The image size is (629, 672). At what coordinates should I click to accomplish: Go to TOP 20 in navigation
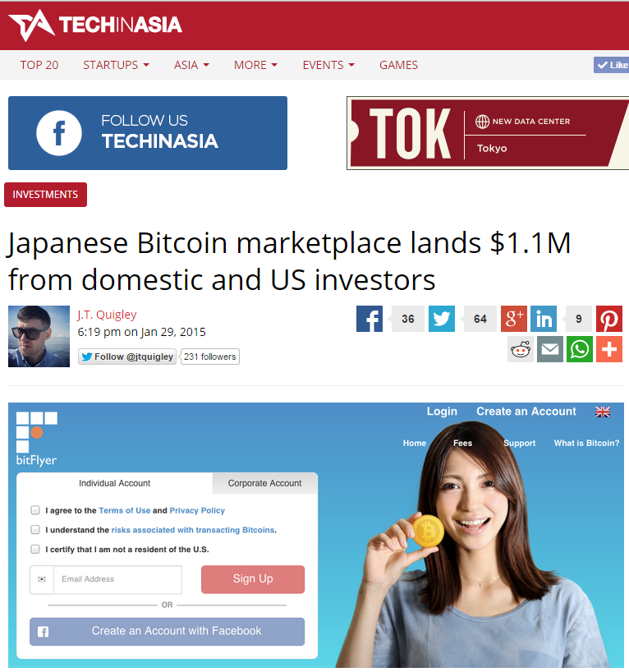click(x=39, y=65)
